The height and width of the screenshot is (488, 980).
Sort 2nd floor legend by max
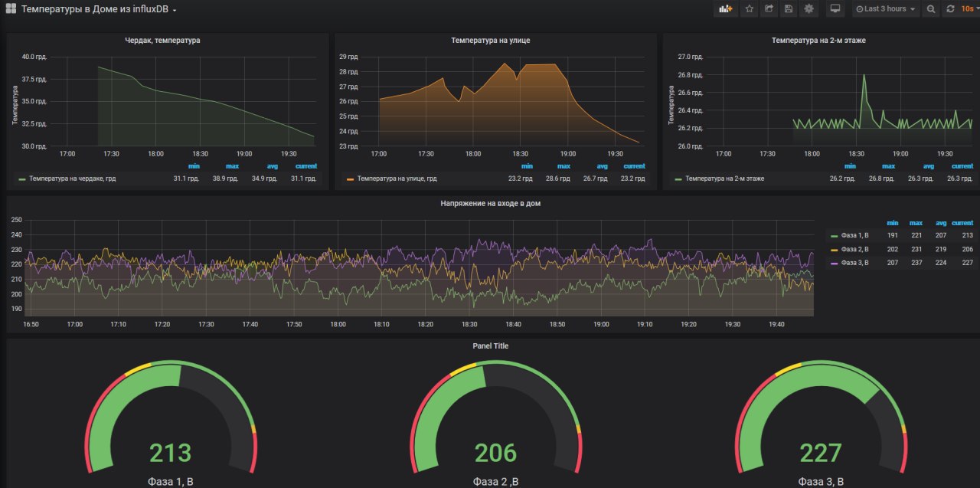point(888,166)
